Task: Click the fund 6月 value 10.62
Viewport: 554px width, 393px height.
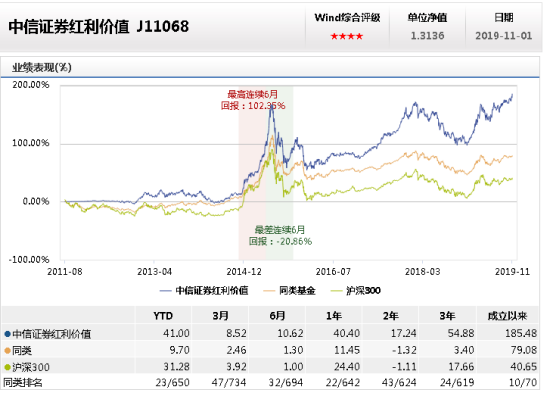Action: [290, 333]
